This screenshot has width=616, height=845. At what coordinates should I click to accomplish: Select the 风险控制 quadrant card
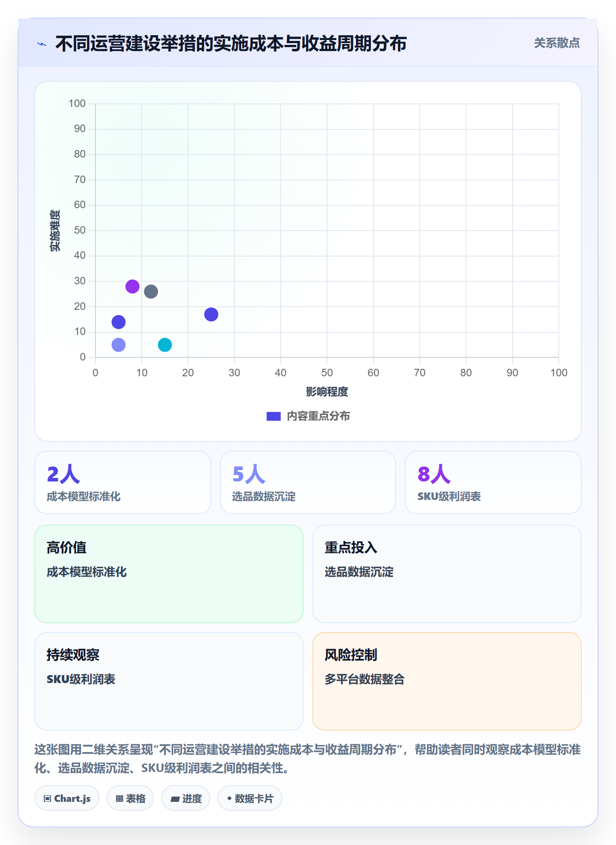pos(447,681)
